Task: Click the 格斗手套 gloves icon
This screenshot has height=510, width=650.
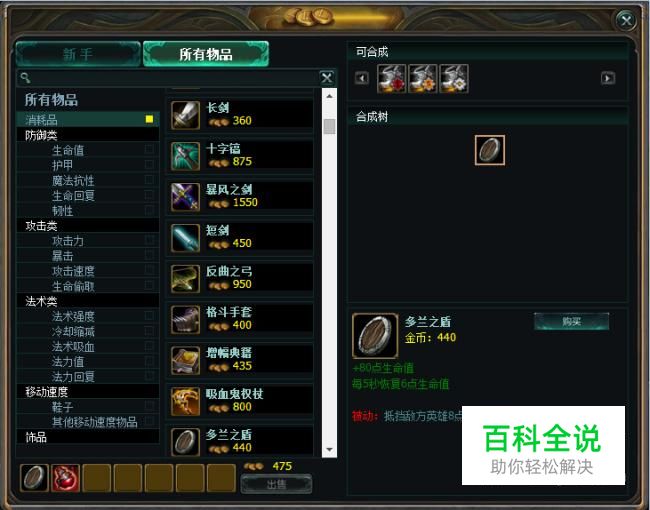Action: coord(185,320)
